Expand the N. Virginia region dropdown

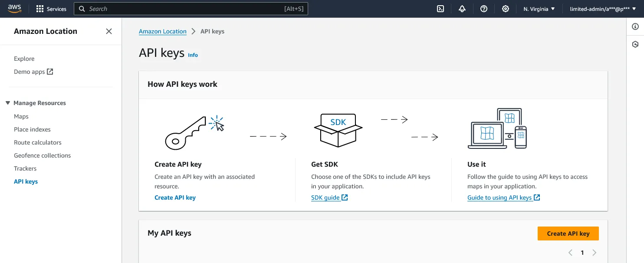point(539,9)
